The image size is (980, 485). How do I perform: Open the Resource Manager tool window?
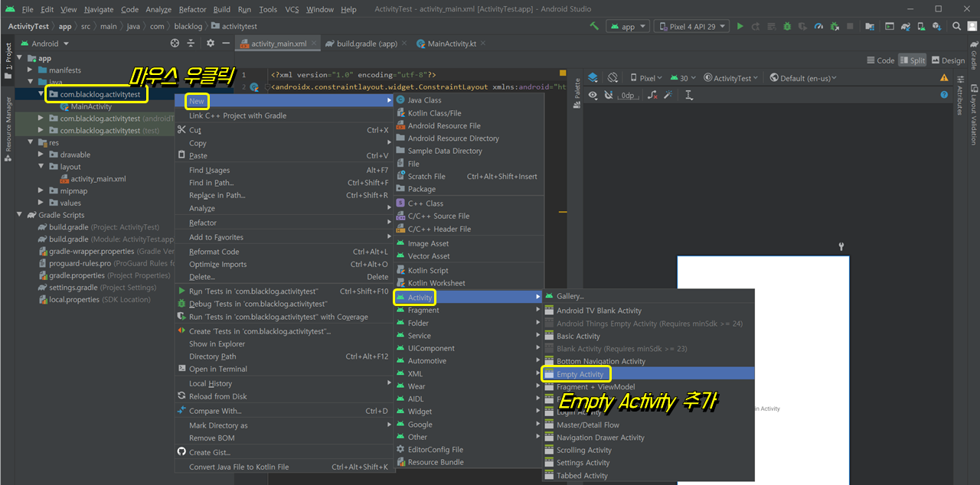[8, 129]
